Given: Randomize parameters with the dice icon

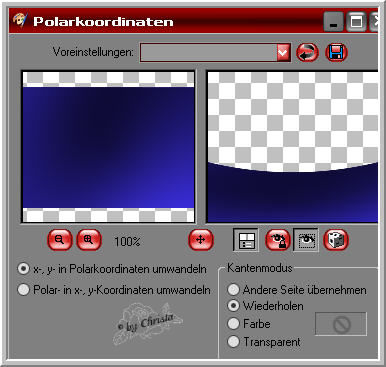Looking at the screenshot, I should (x=336, y=240).
